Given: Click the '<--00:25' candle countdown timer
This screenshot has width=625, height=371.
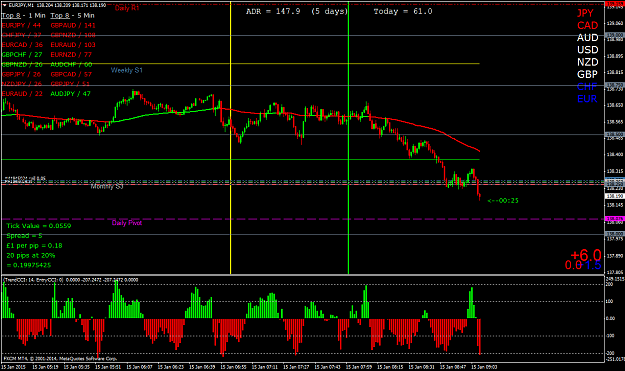Looking at the screenshot, I should 503,200.
